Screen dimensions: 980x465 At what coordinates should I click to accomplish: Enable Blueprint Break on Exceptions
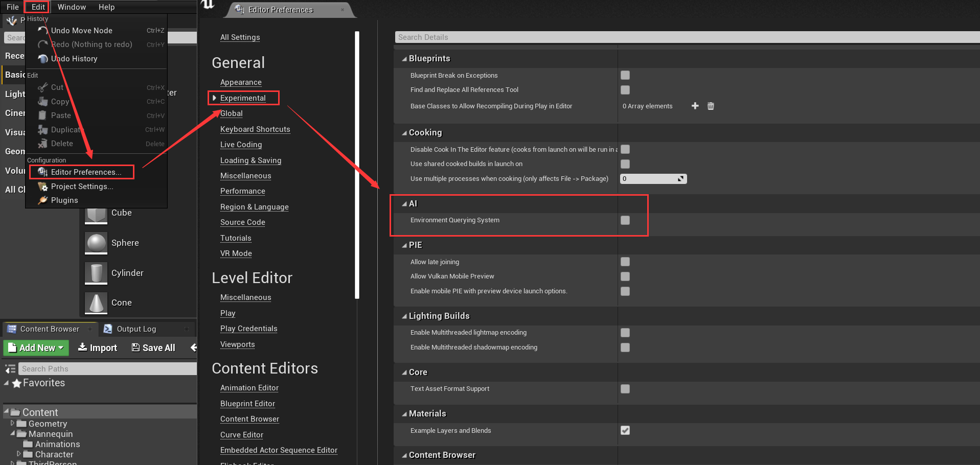[625, 75]
